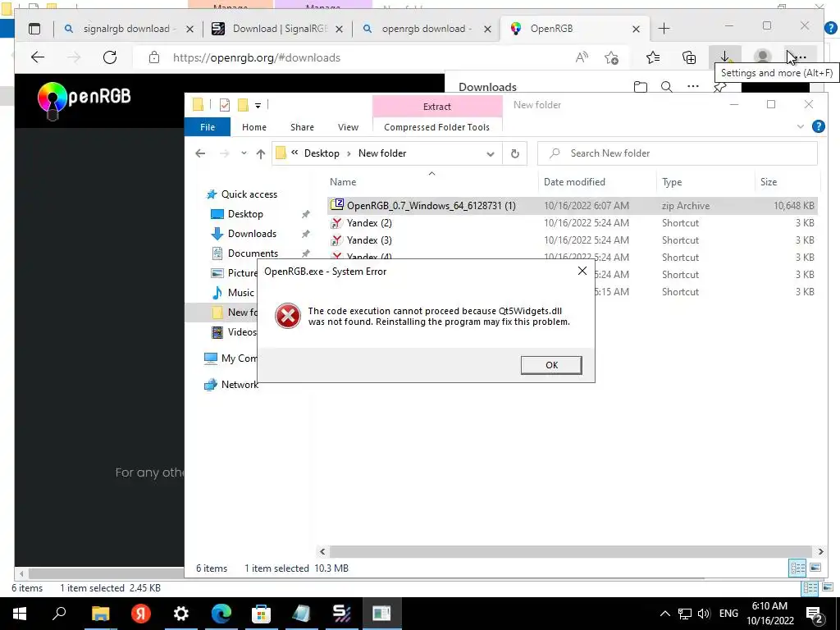Screen dimensions: 840x630
Task: Add this page to favorites
Action: point(611,57)
